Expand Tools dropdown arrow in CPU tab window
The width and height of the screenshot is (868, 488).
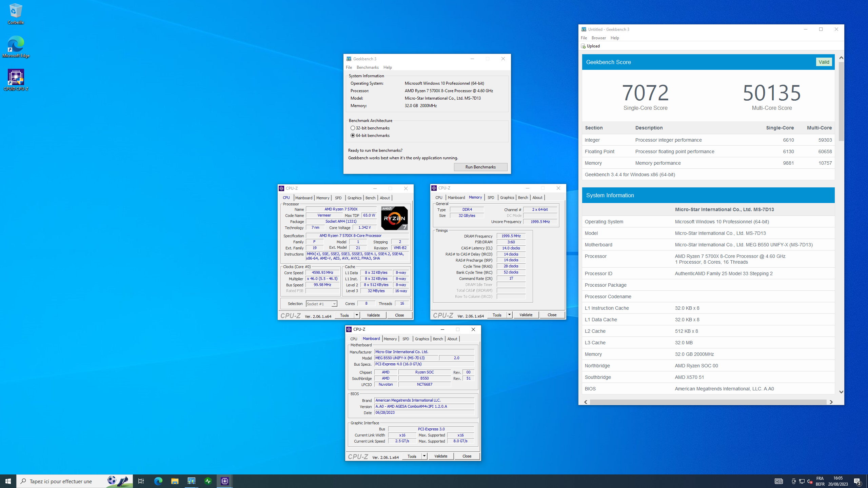click(x=357, y=315)
